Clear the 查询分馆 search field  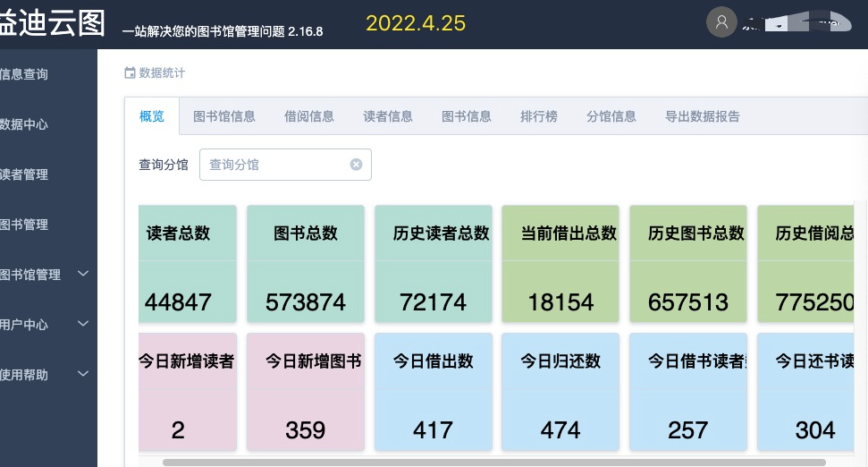click(356, 165)
